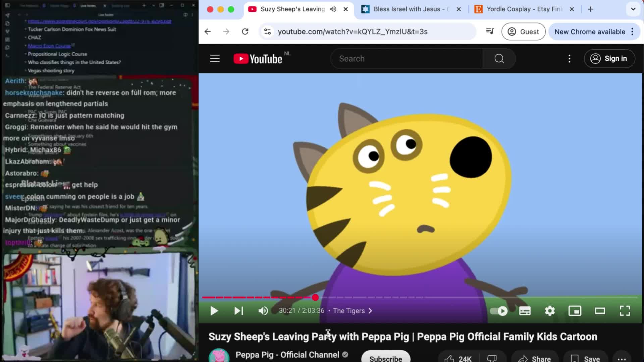Click the YouTube logo to go home

[258, 58]
